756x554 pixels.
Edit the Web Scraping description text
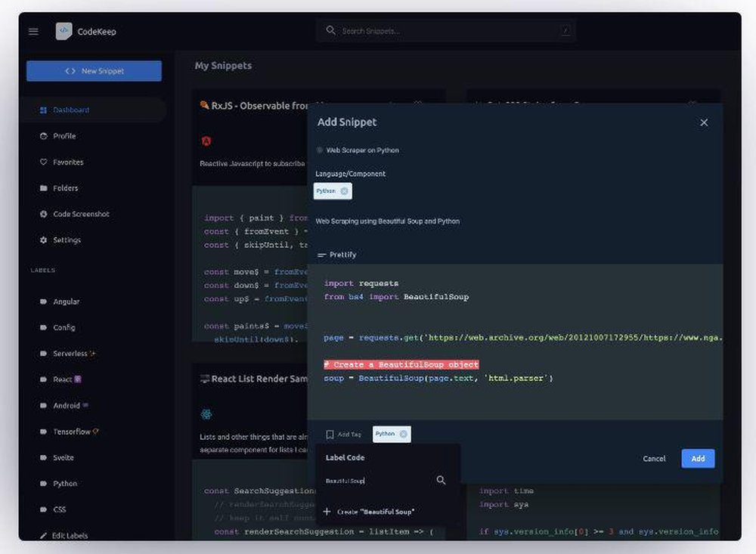pos(388,221)
